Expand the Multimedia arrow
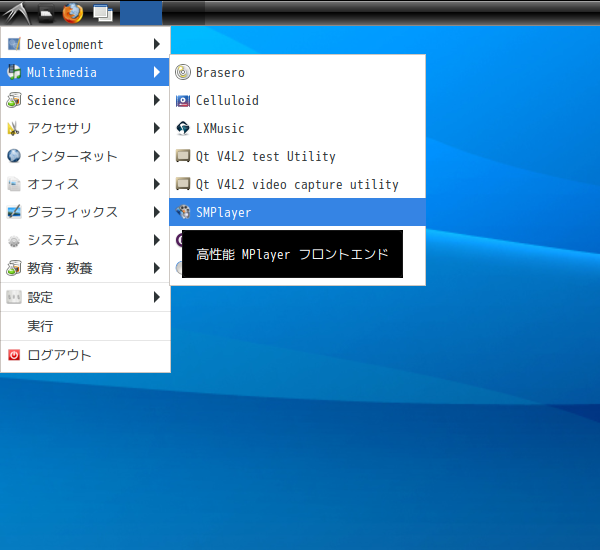 tap(157, 72)
